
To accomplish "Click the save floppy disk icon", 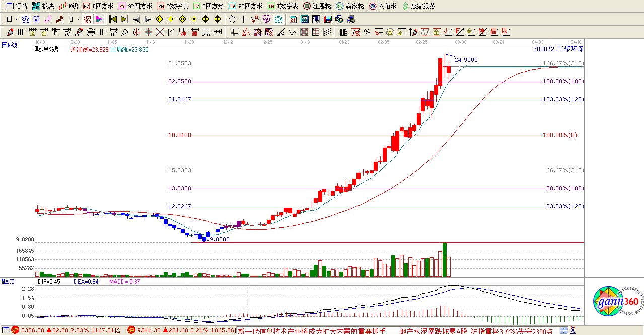I will coord(327,19).
